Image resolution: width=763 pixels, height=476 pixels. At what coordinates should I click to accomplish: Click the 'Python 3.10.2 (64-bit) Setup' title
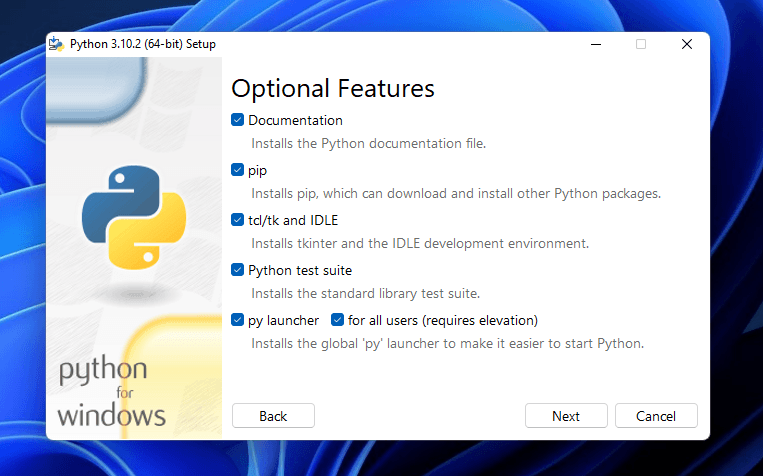(x=143, y=44)
